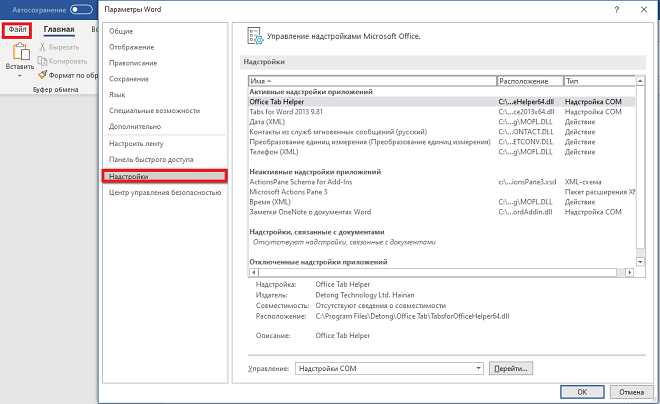Open the Вставить dropdown arrow

click(x=19, y=76)
